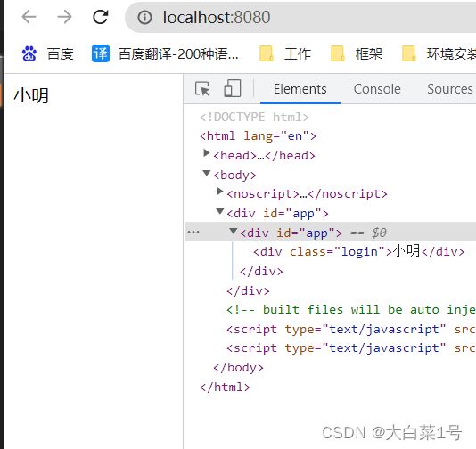The height and width of the screenshot is (449, 476).
Task: Select the html lang="en" line
Action: coord(258,136)
